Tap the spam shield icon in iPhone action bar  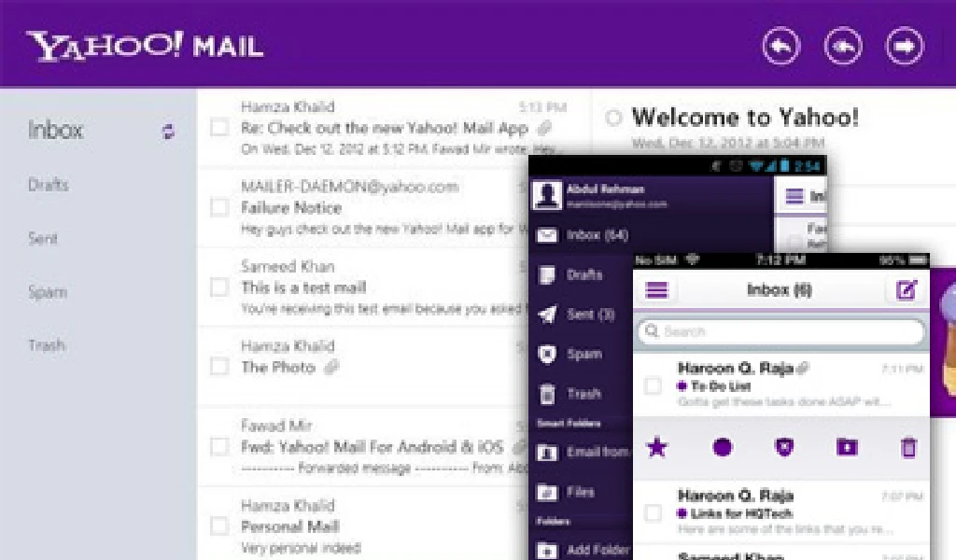pyautogui.click(x=784, y=448)
